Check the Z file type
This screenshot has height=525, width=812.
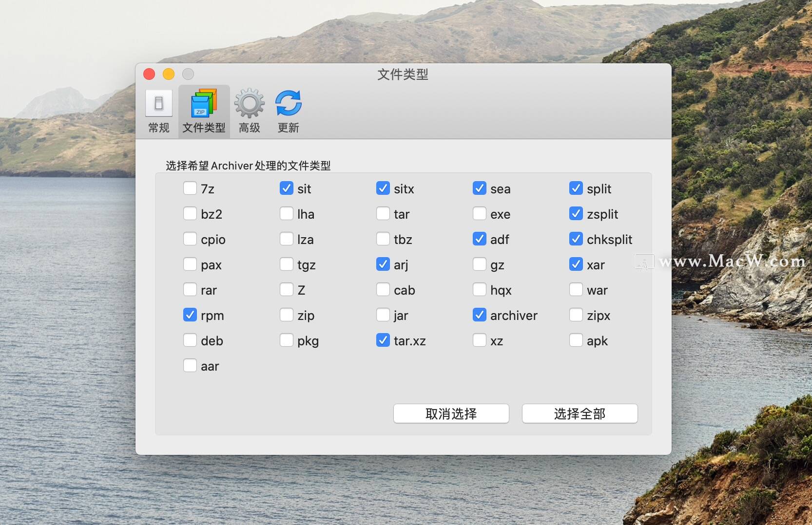pyautogui.click(x=287, y=289)
